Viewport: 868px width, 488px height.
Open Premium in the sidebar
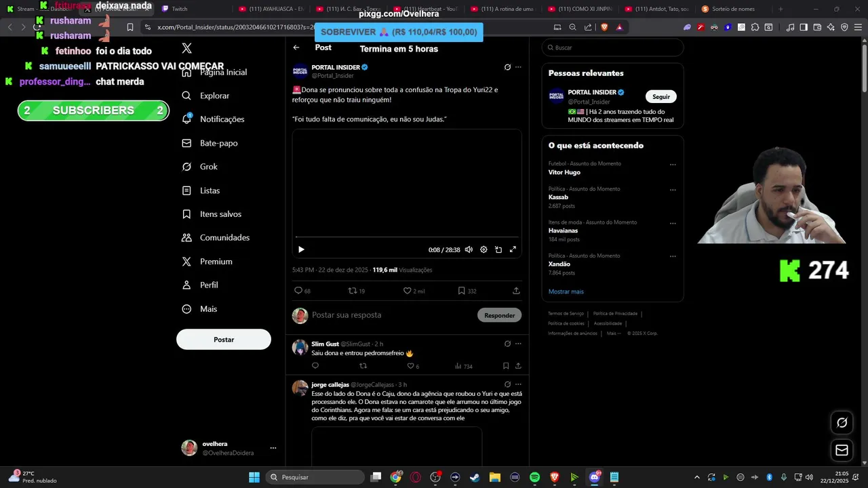tap(207, 262)
